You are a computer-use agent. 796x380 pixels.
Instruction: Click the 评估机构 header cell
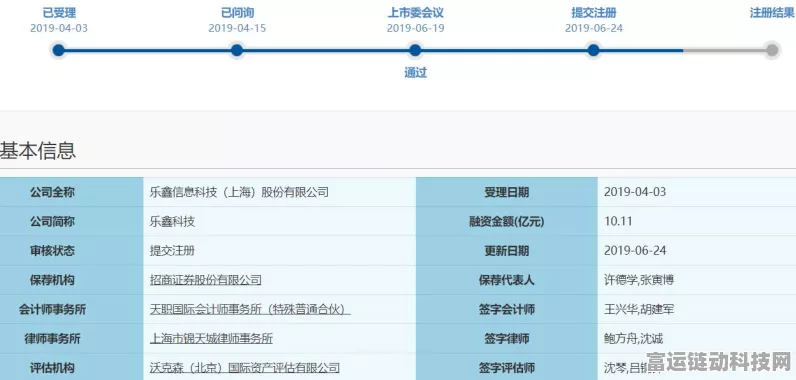(72, 367)
